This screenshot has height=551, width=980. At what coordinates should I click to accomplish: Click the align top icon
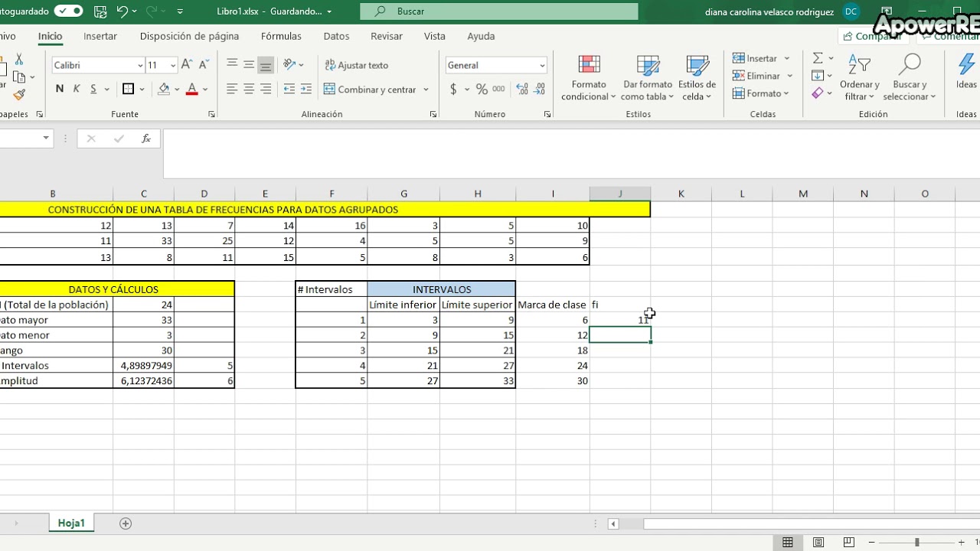pos(232,65)
